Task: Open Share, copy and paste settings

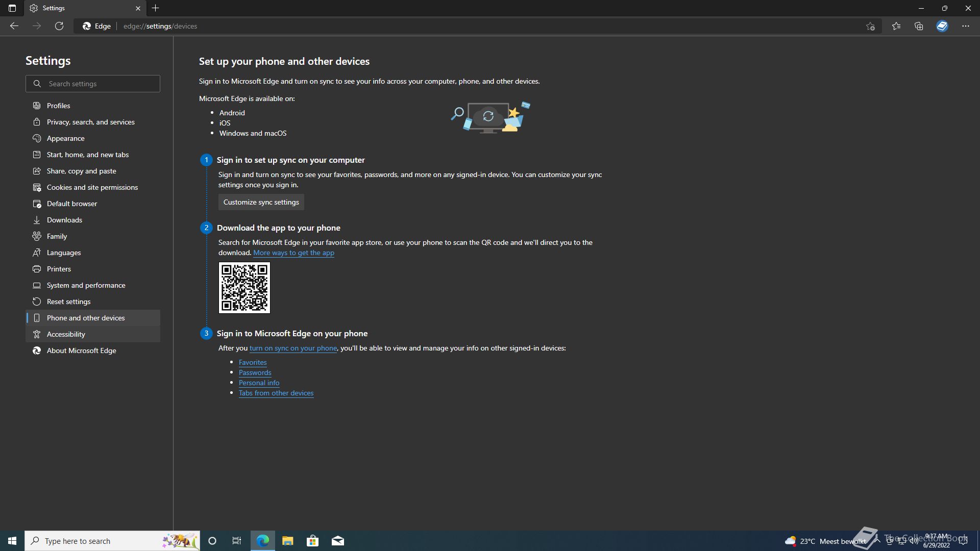Action: pyautogui.click(x=93, y=171)
